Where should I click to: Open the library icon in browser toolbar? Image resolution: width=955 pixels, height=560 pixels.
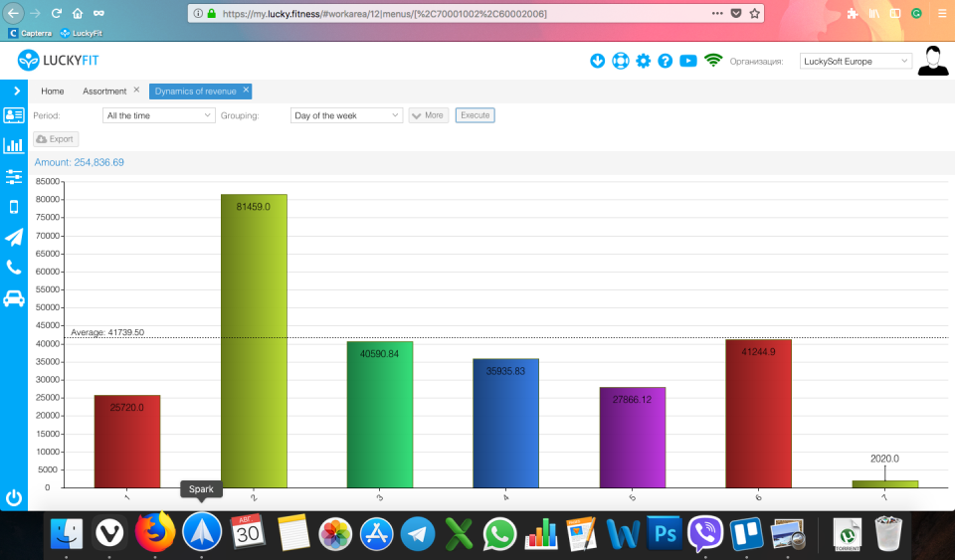(x=874, y=13)
